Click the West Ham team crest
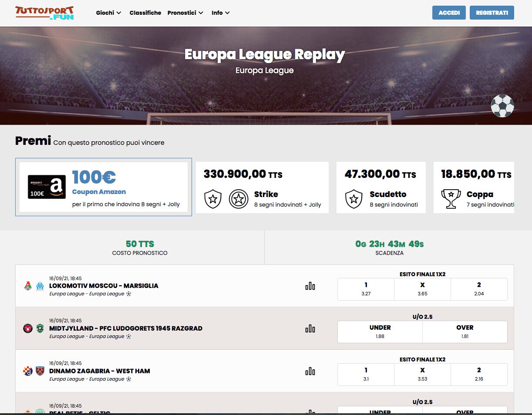 40,371
